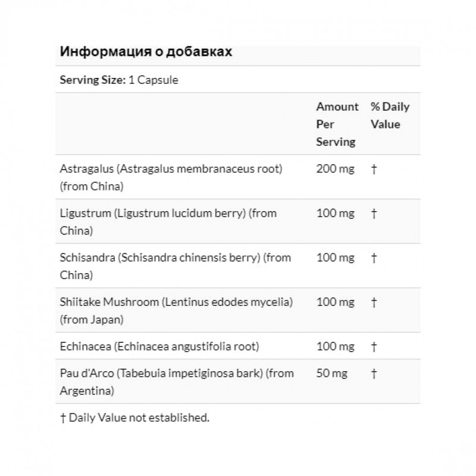Click the 'Serving Size: 1 Capsule' text

point(119,80)
